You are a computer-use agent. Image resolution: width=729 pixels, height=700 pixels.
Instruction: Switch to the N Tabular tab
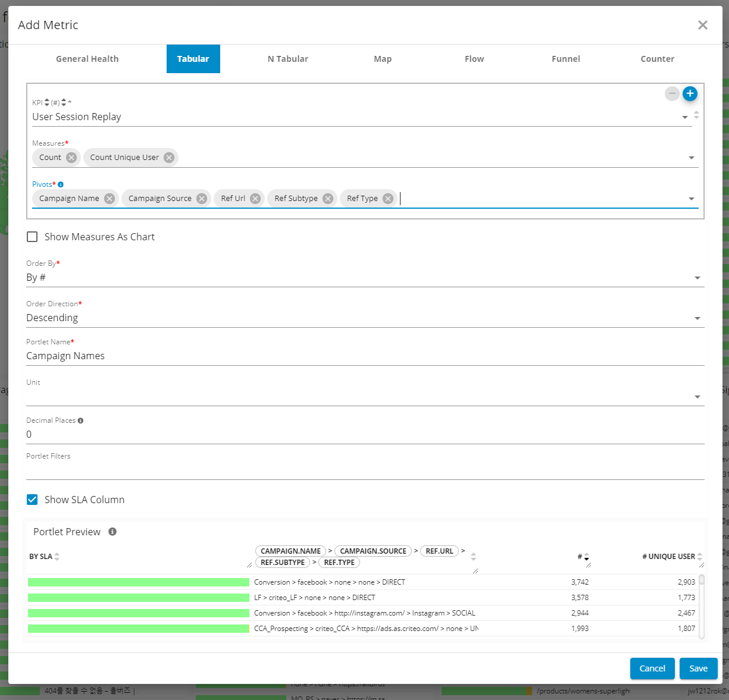pyautogui.click(x=287, y=59)
